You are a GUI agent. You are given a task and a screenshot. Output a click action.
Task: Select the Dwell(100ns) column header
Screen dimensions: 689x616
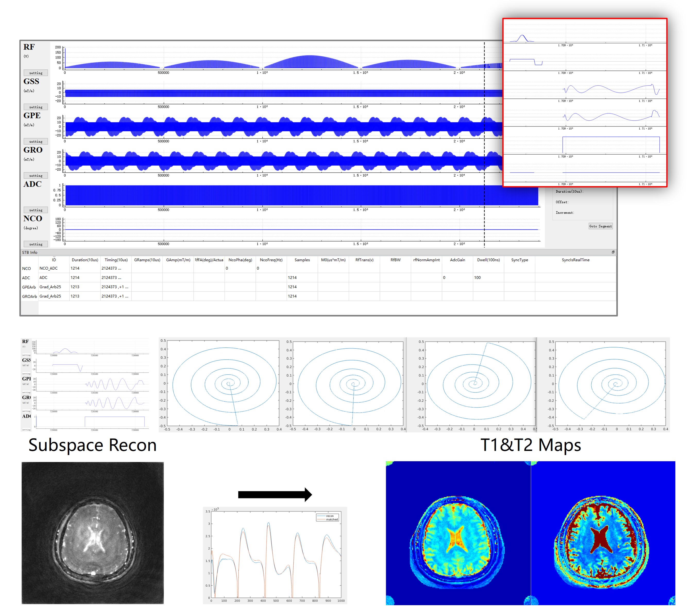coord(489,260)
